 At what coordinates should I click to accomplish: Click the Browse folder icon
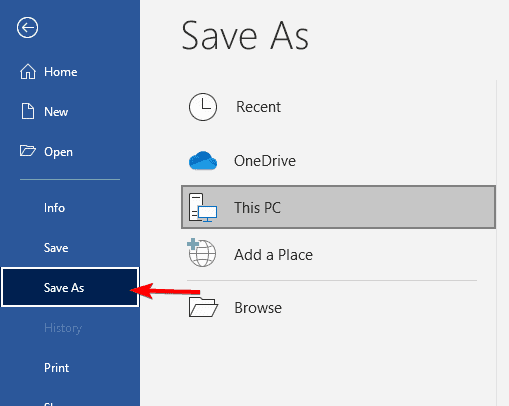(x=203, y=307)
